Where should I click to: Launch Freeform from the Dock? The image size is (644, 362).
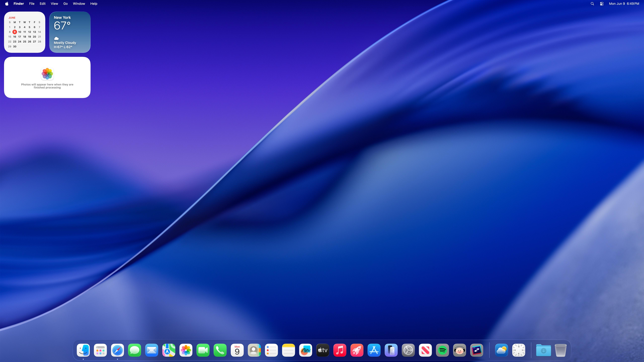pos(306,350)
